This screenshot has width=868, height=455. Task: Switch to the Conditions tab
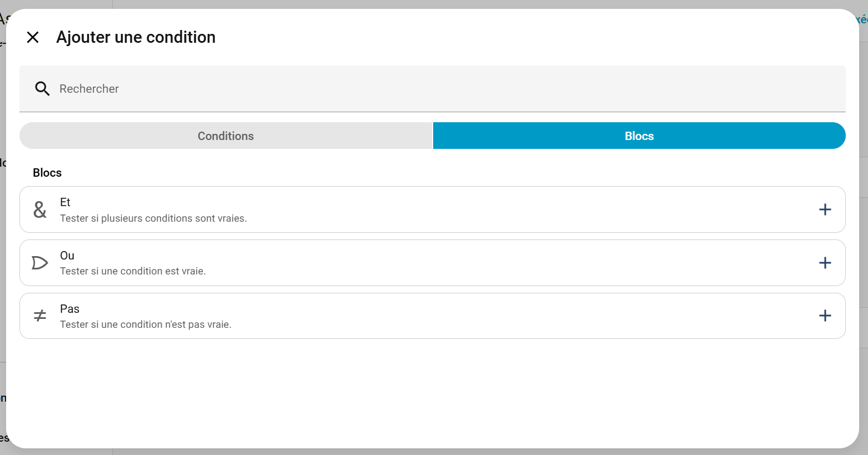click(225, 136)
